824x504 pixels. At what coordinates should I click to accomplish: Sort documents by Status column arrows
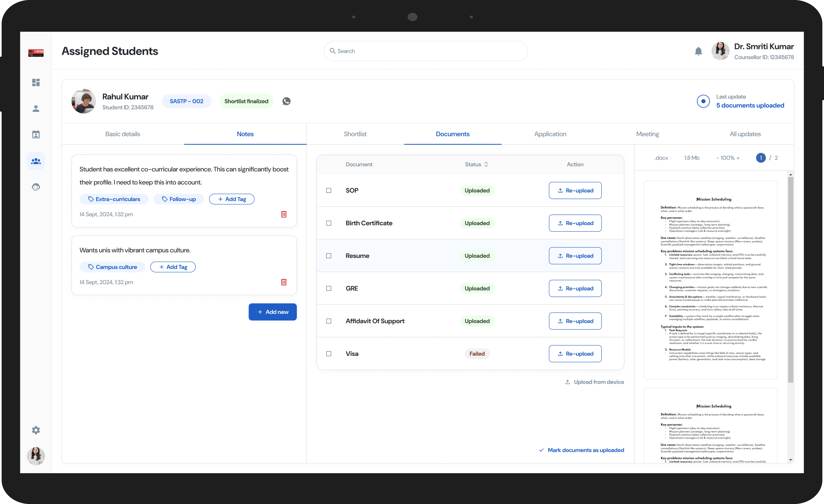click(486, 164)
